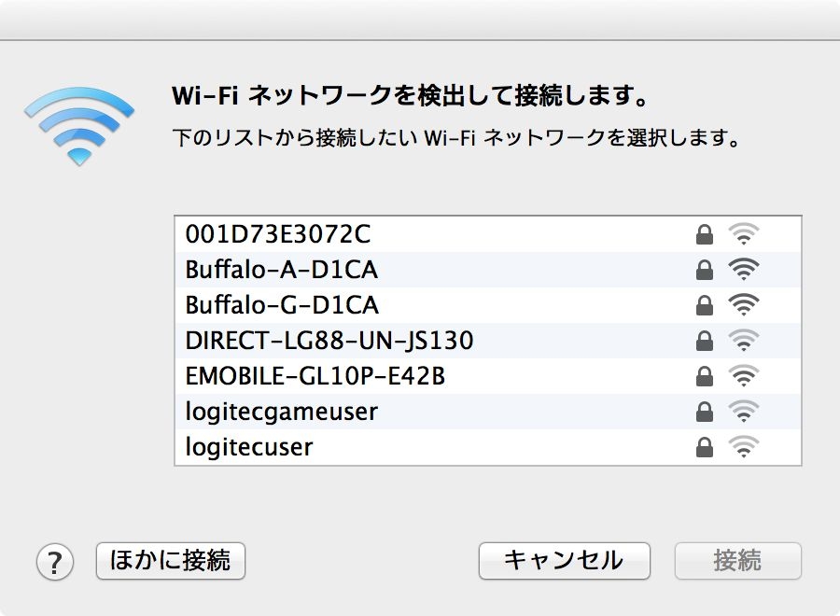Click signal strength icon for Buffalo-A-D1CA

(744, 270)
